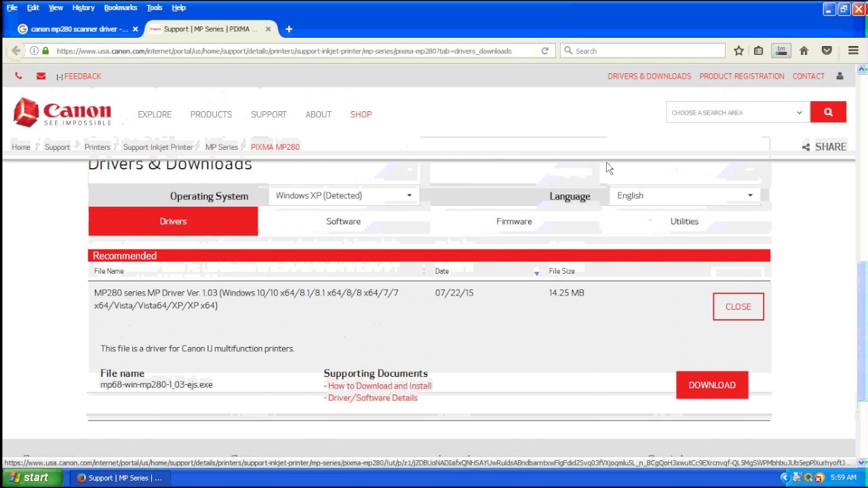View the site information icon in the address bar
868x488 pixels.
[x=34, y=51]
